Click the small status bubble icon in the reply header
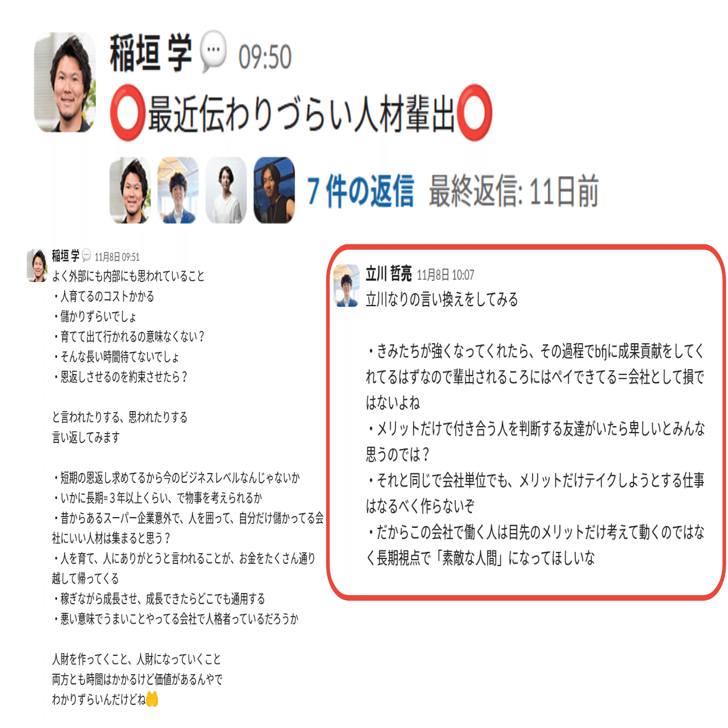This screenshot has height=728, width=728. pyautogui.click(x=86, y=256)
